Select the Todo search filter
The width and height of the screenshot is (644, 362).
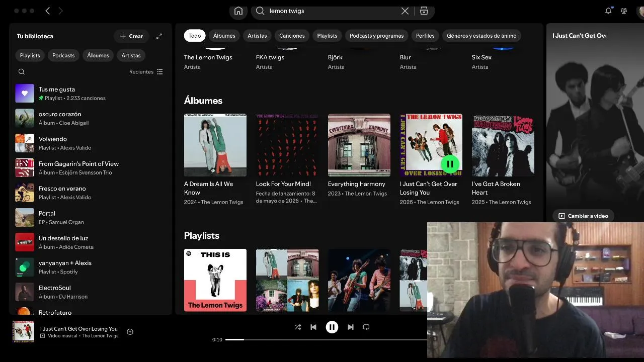coord(195,36)
